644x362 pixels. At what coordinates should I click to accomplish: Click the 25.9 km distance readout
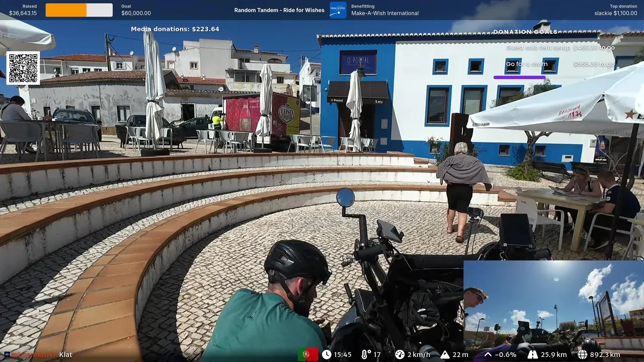tap(553, 354)
